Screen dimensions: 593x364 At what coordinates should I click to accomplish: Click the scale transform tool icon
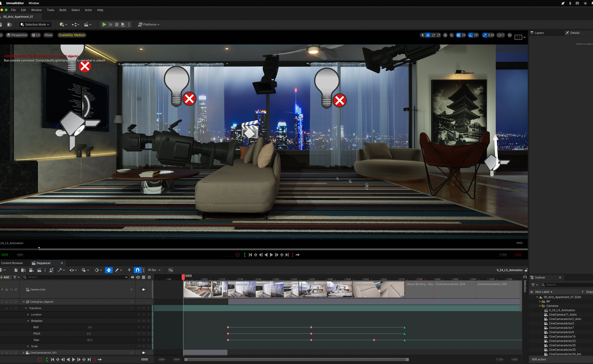439,35
